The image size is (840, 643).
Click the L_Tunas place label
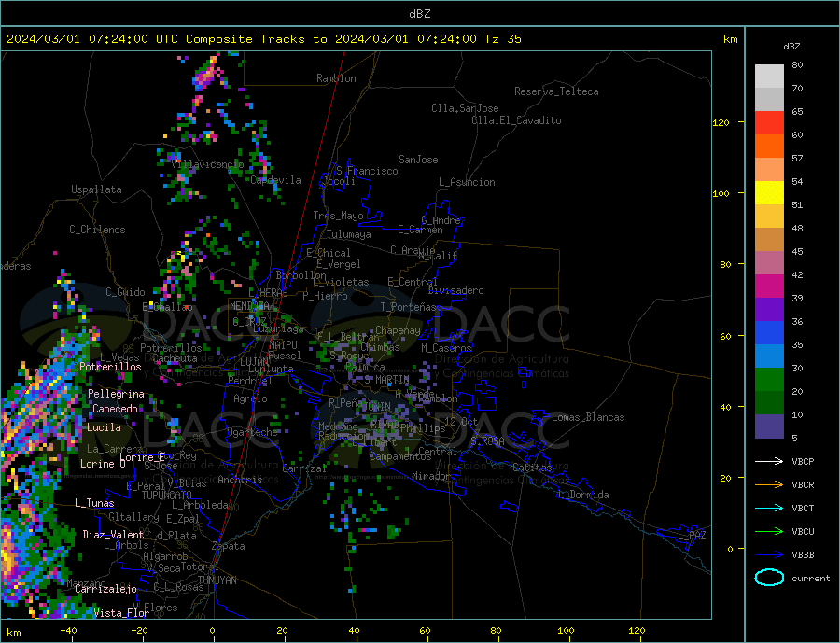(x=94, y=503)
